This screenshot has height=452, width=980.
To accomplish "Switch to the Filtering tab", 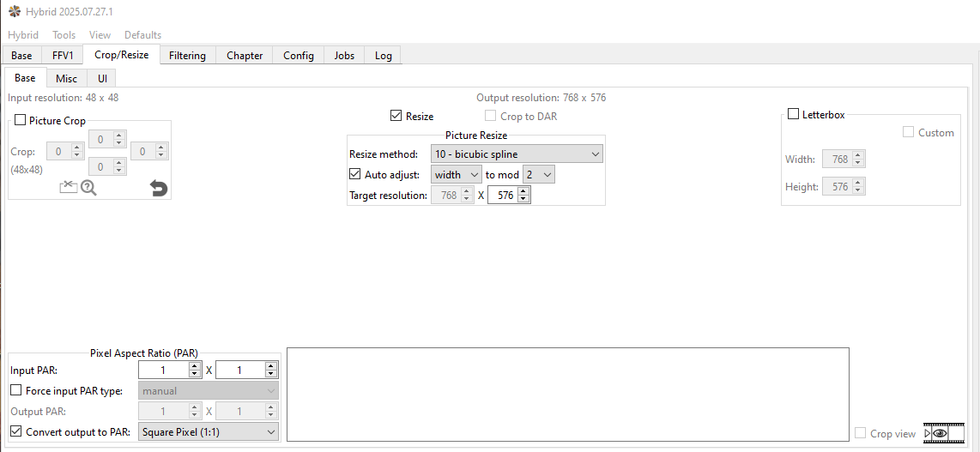I will 187,56.
